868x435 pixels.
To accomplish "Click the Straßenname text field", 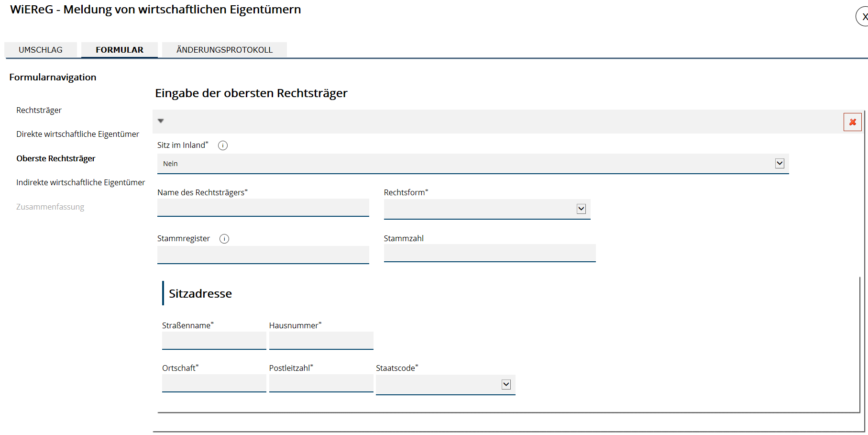I will click(214, 341).
